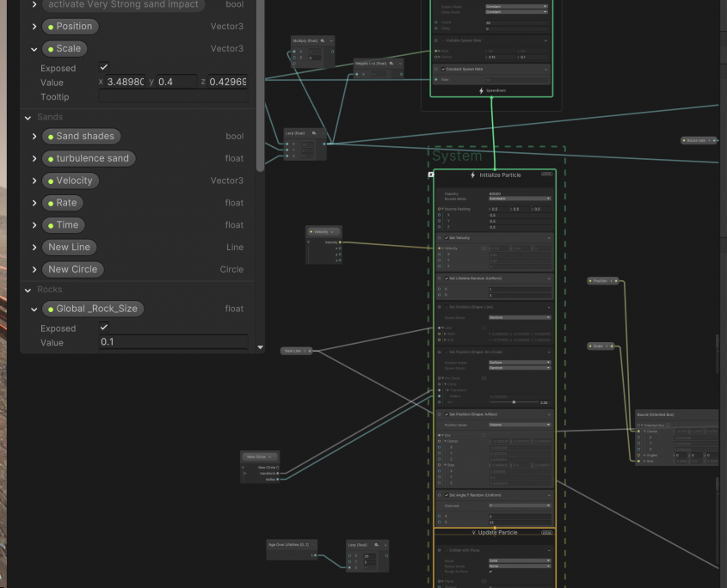
Task: Select the New Circle blackboard property
Action: [x=72, y=269]
